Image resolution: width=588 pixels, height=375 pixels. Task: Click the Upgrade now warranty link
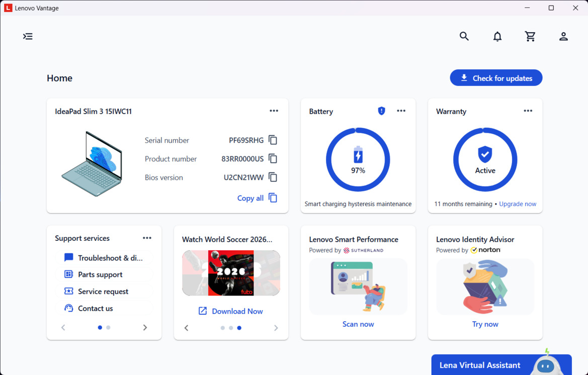coord(518,204)
